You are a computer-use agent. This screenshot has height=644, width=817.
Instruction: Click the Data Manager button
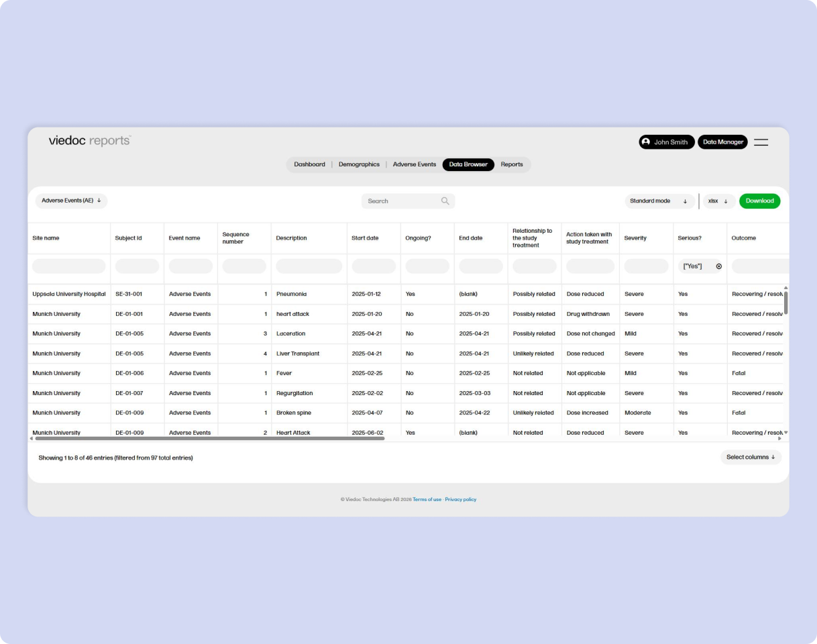click(x=722, y=142)
